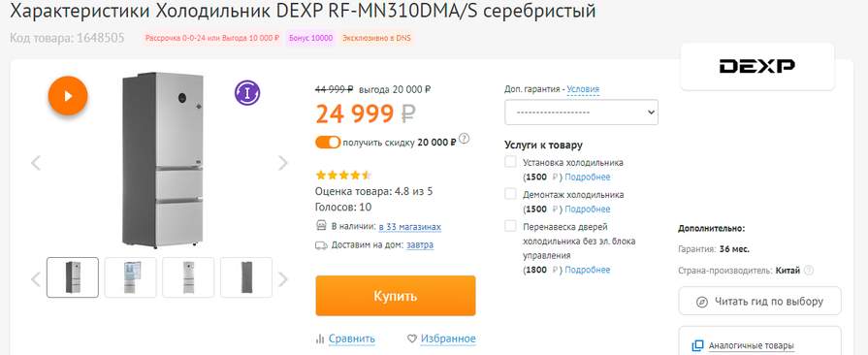Click the завтра delivery date link
Screen dimensions: 868x355
tap(420, 244)
